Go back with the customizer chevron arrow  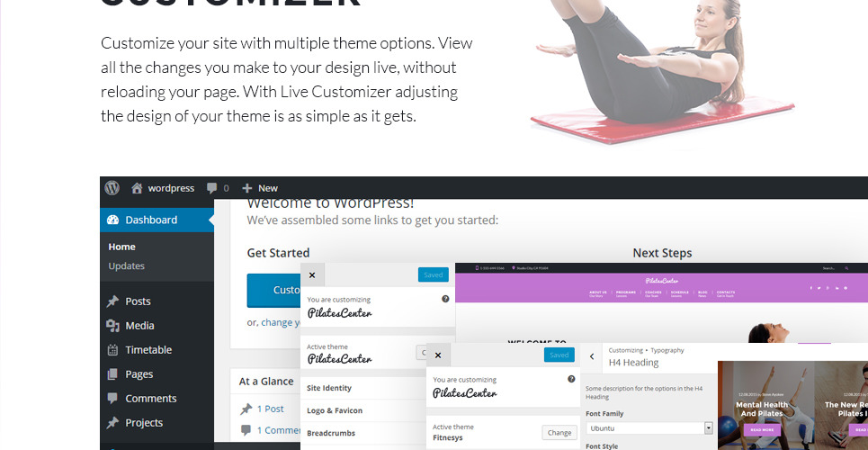click(592, 356)
